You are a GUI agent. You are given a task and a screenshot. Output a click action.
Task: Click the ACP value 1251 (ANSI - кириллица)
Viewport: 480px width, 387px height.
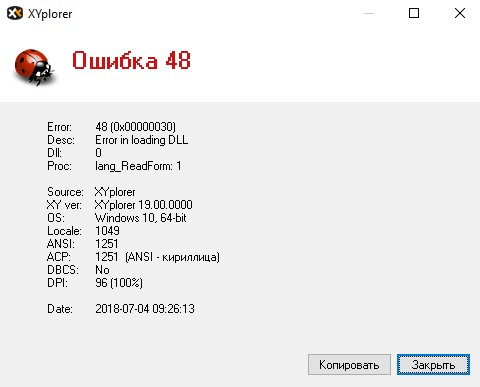[157, 257]
